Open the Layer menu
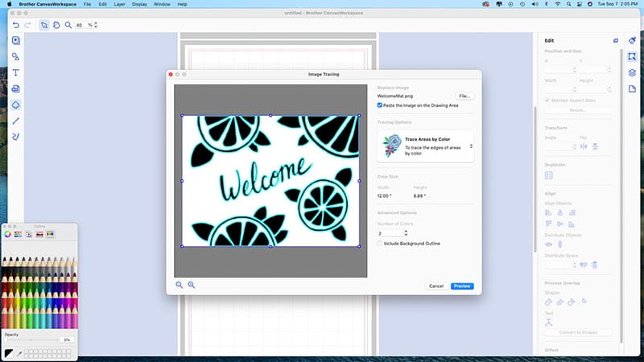Screen dimensions: 644x362 pyautogui.click(x=119, y=5)
